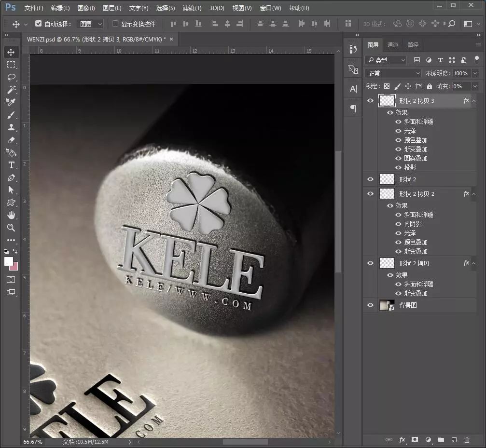This screenshot has width=486, height=448.
Task: Open the 滤镜(T) menu
Action: pos(192,8)
